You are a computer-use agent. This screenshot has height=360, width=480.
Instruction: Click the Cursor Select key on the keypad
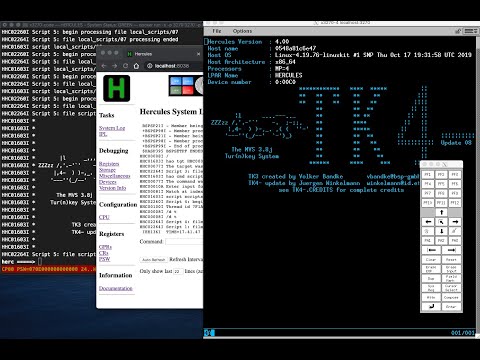(x=451, y=288)
